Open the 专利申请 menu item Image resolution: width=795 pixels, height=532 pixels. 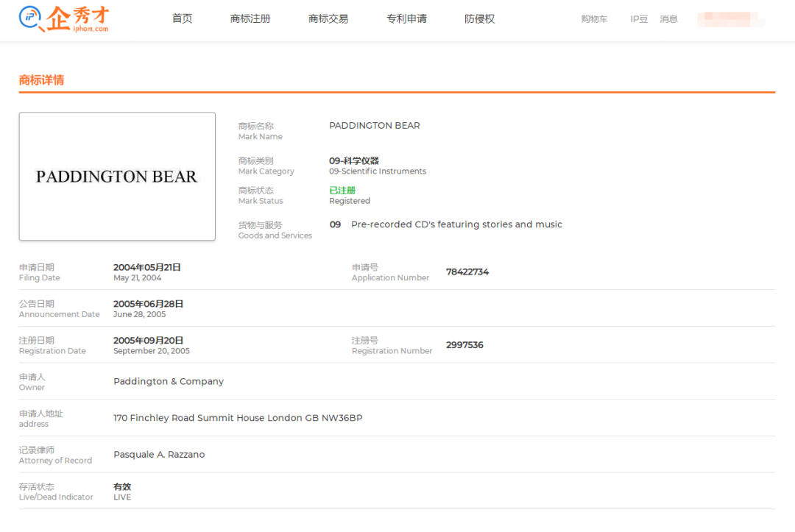coord(406,18)
